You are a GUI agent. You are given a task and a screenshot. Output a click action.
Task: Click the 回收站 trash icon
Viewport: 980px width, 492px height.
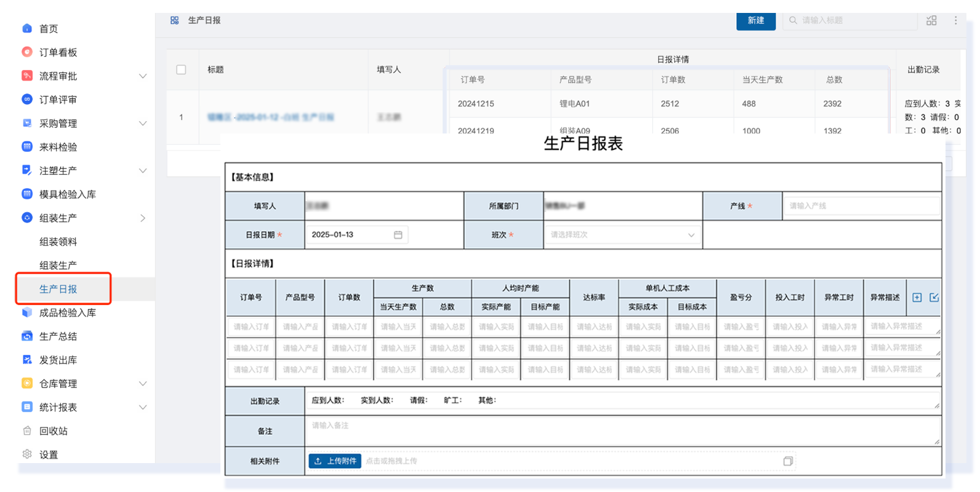pos(27,430)
